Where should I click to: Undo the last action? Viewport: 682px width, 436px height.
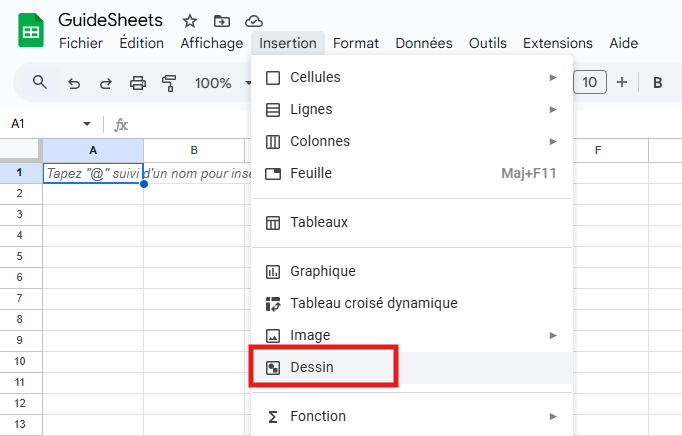(x=74, y=83)
